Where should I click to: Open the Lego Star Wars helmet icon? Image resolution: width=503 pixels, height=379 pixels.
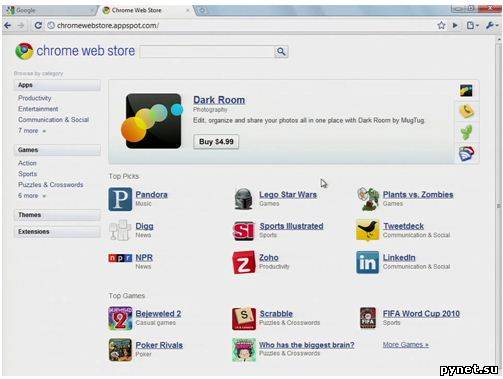click(243, 199)
